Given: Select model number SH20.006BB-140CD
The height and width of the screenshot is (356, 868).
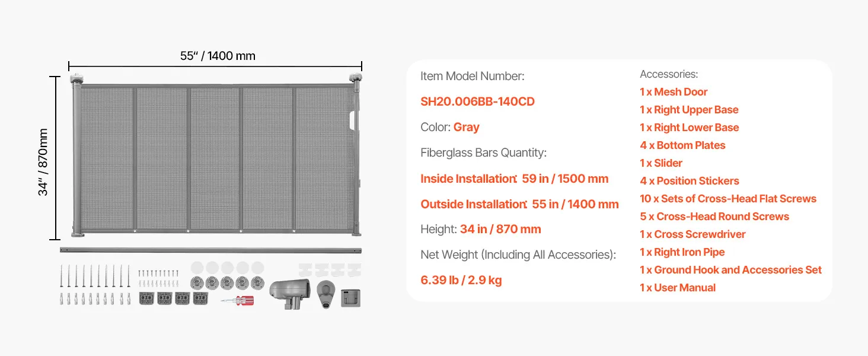Looking at the screenshot, I should pyautogui.click(x=477, y=101).
